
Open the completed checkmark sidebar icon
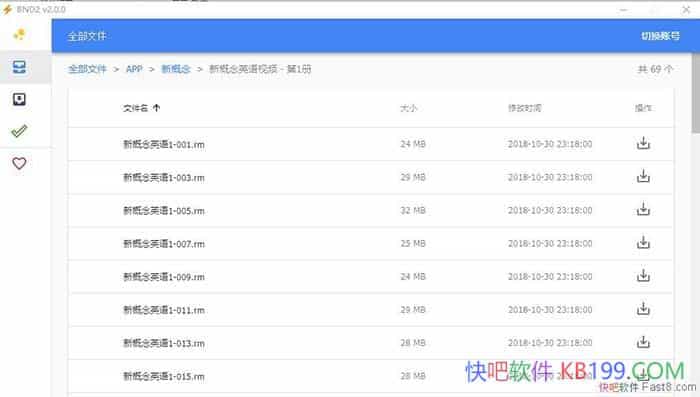tap(19, 131)
